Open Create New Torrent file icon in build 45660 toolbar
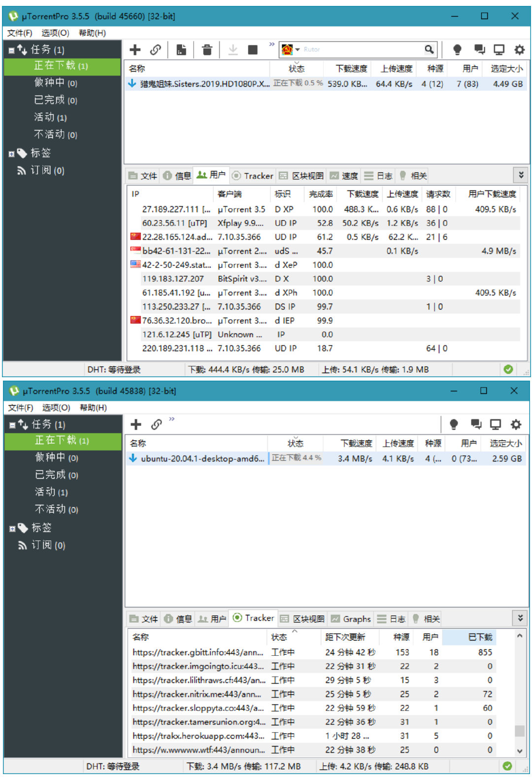Image resolution: width=532 pixels, height=779 pixels. (x=181, y=50)
